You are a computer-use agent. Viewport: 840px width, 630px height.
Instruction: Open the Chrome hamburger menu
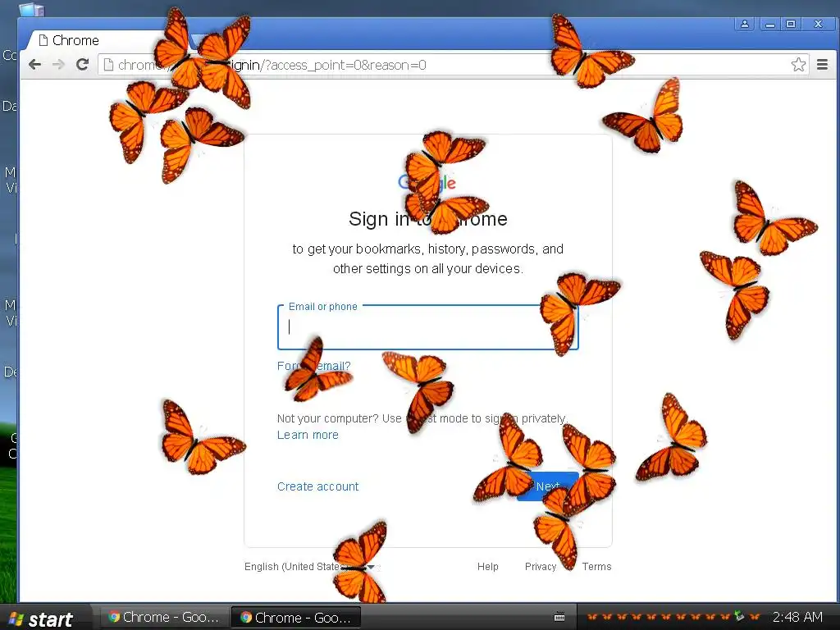(x=822, y=65)
